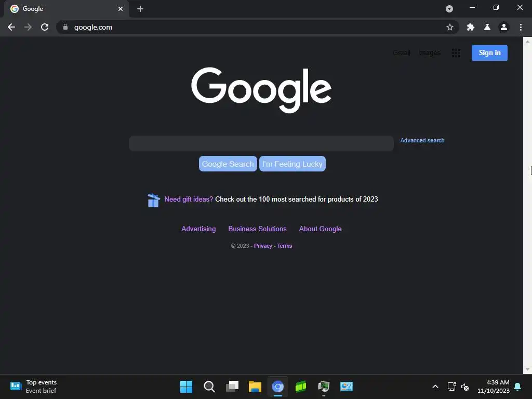The height and width of the screenshot is (399, 532).
Task: Open the clock and date flyout
Action: click(x=494, y=387)
